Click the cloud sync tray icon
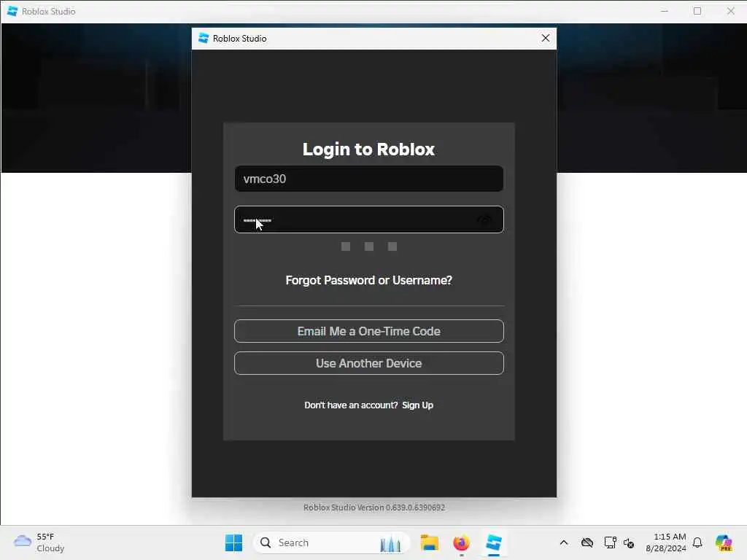The height and width of the screenshot is (560, 747). [x=587, y=542]
